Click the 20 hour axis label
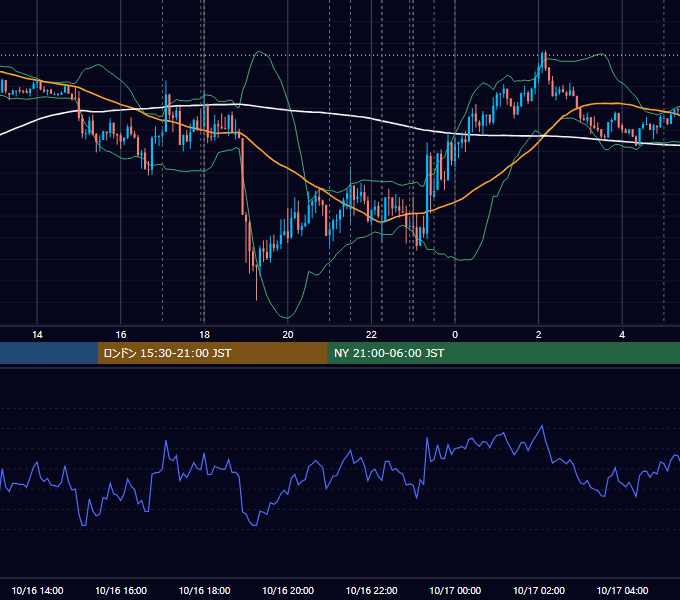Screen dimensions: 680x600 click(288, 335)
